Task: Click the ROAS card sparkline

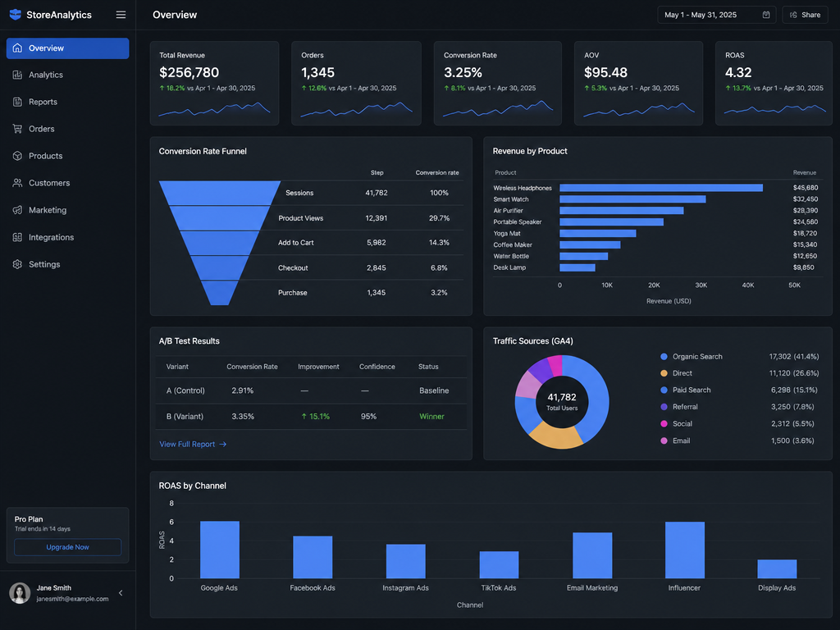Action: coord(774,109)
